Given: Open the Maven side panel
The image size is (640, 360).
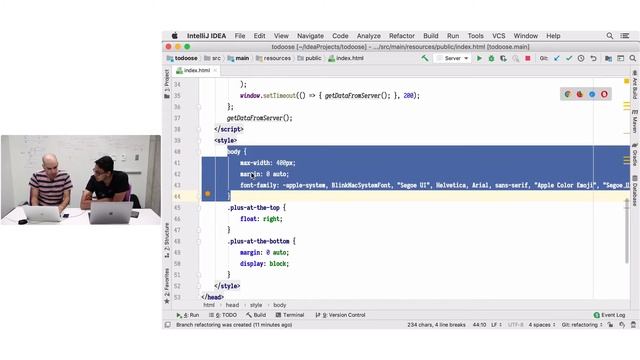Looking at the screenshot, I should pyautogui.click(x=635, y=121).
